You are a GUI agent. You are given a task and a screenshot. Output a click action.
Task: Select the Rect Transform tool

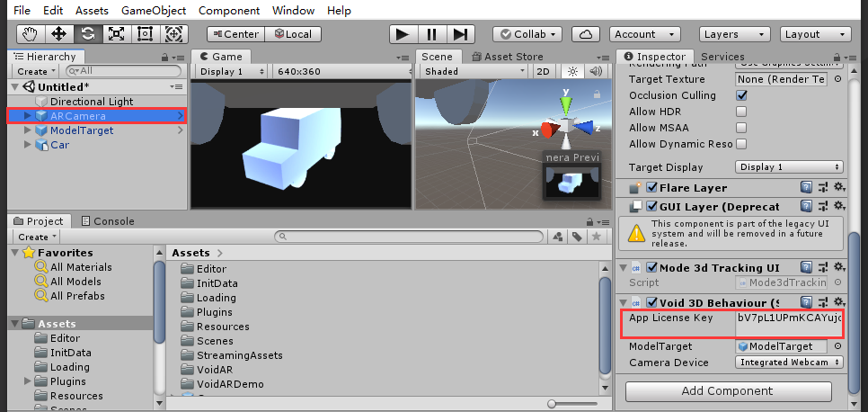pos(146,34)
